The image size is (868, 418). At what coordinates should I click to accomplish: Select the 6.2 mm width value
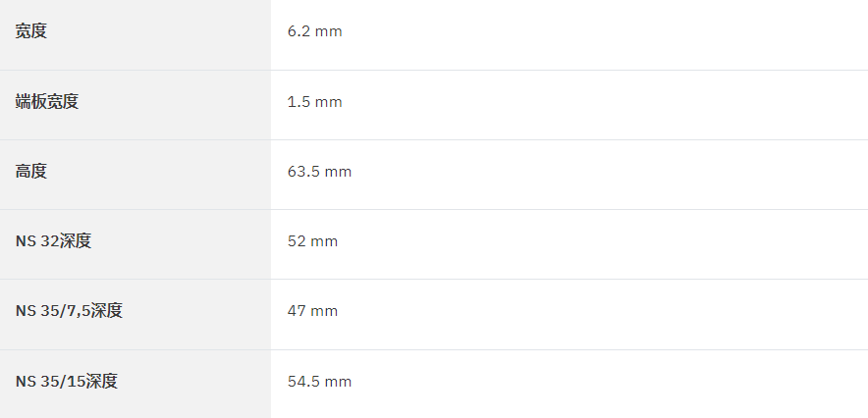coord(314,31)
